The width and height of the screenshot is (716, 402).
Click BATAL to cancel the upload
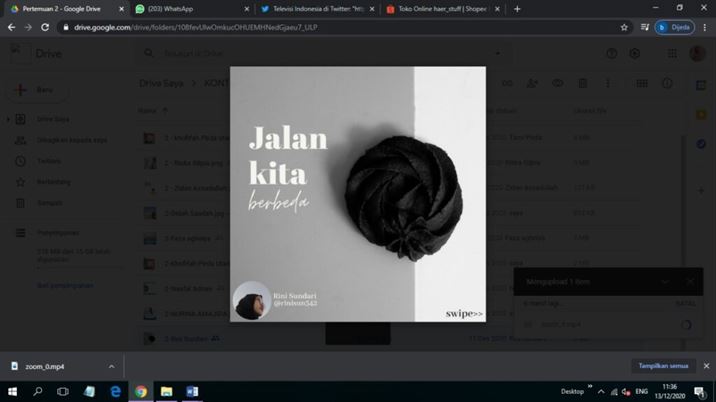point(685,304)
